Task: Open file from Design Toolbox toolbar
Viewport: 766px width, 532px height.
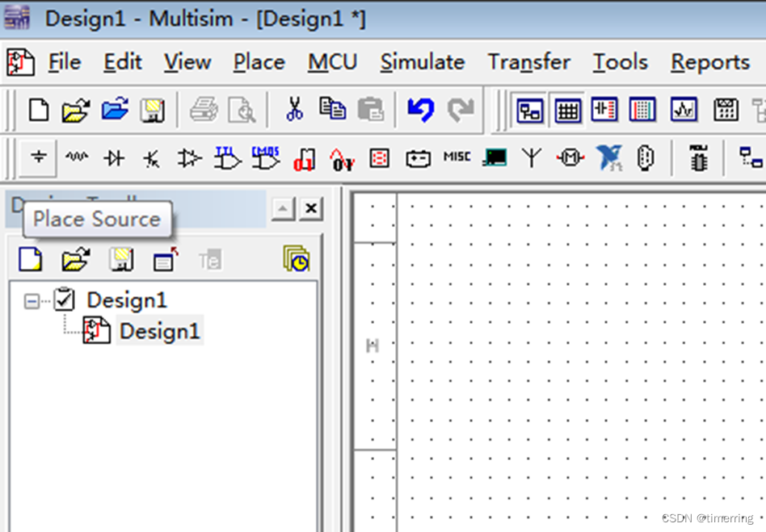Action: tap(76, 259)
